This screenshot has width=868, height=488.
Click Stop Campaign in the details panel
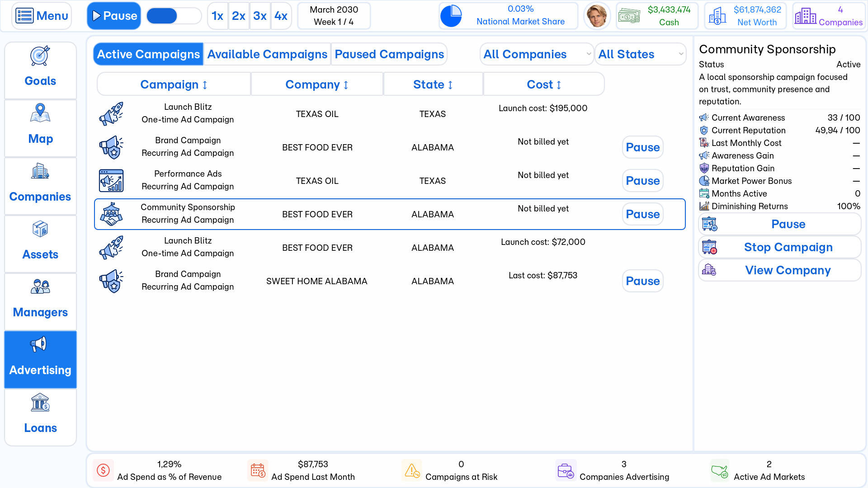tap(779, 247)
